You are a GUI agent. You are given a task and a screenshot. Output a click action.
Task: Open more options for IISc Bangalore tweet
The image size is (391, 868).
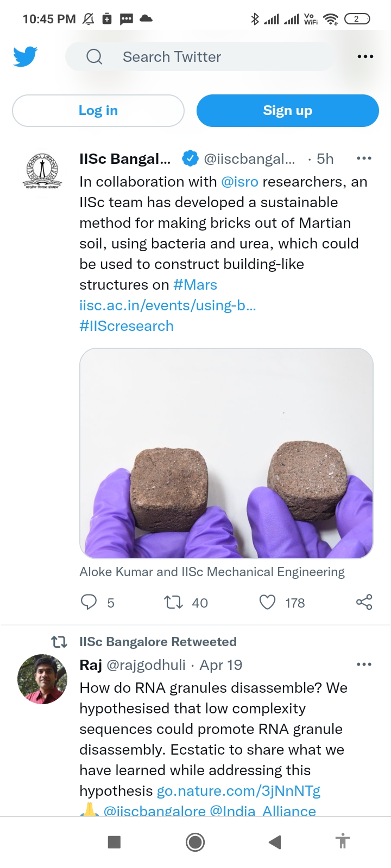coord(363,158)
